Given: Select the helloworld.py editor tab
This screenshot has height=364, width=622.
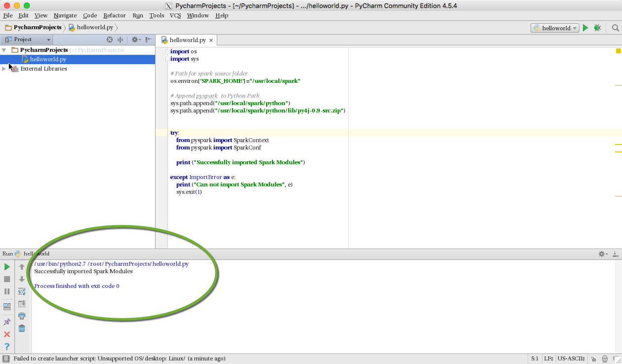Looking at the screenshot, I should point(187,40).
